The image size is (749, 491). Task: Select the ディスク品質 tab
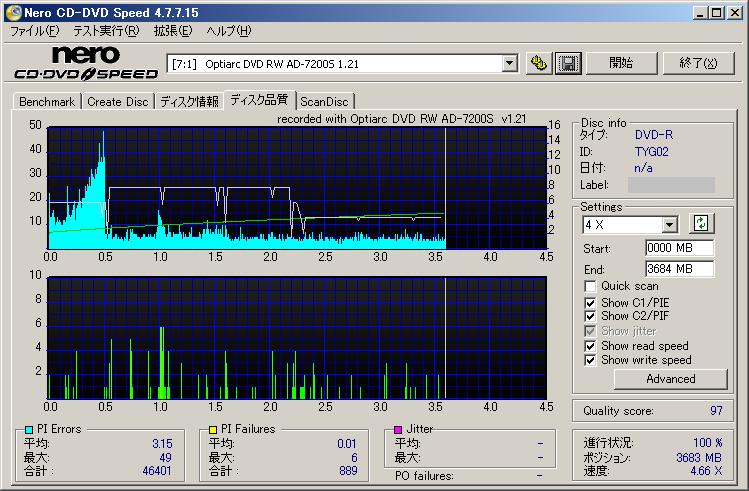(x=259, y=100)
